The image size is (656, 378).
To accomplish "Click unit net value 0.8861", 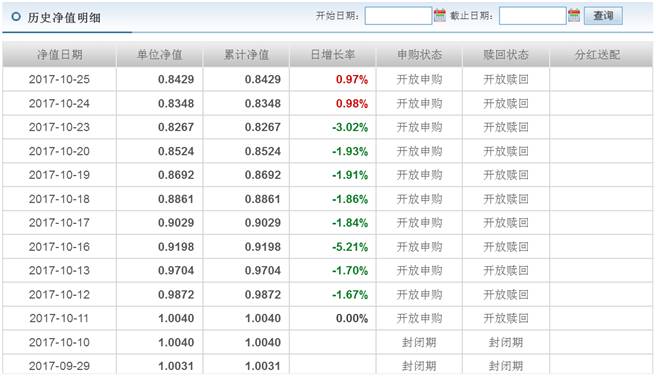I will [x=176, y=199].
